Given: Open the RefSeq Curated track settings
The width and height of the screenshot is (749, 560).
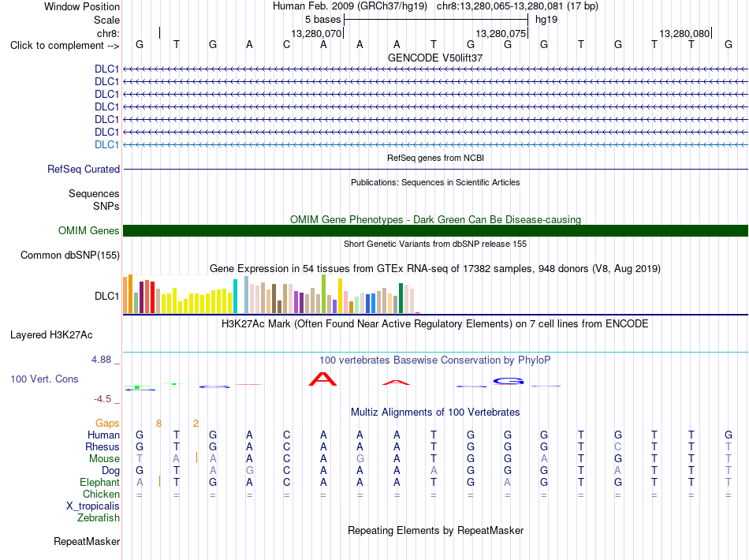Looking at the screenshot, I should (x=84, y=169).
